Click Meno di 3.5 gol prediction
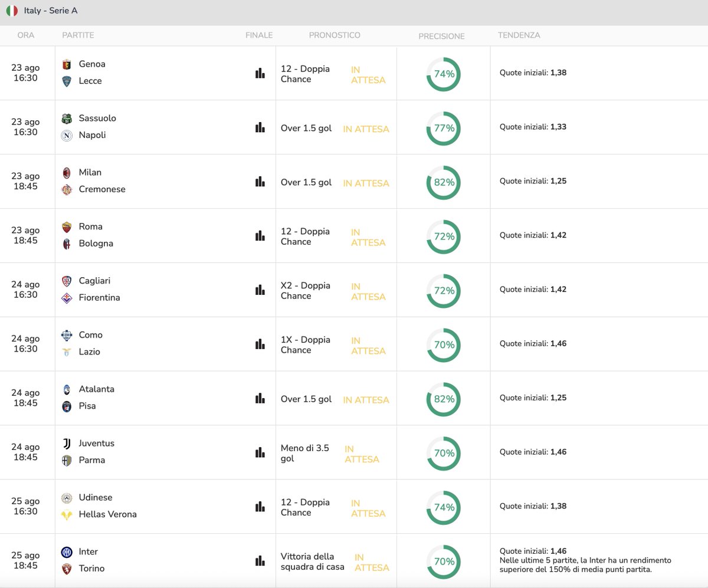This screenshot has height=588, width=708. click(305, 454)
